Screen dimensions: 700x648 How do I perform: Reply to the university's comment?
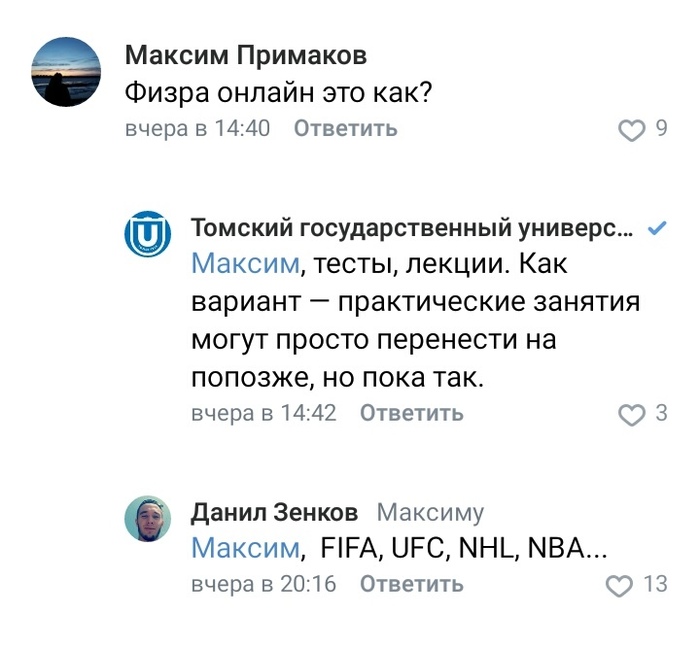(x=411, y=413)
